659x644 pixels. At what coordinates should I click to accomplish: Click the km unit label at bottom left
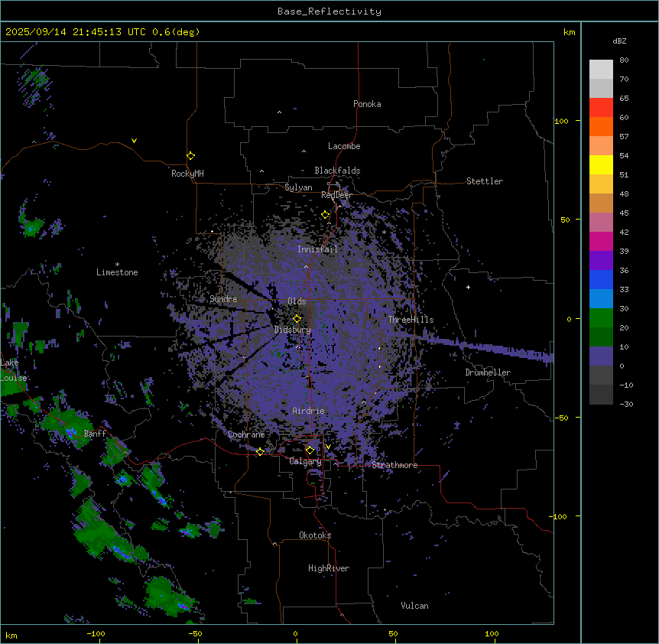click(x=11, y=635)
